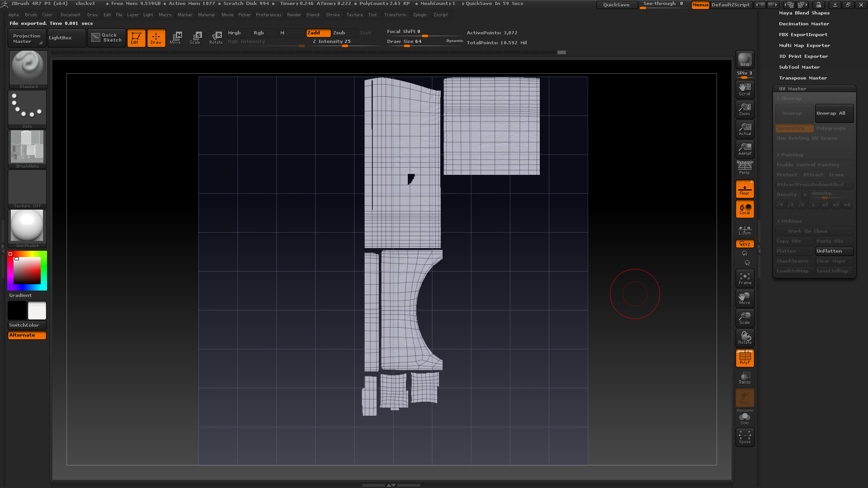Image resolution: width=868 pixels, height=488 pixels.
Task: Click the Actual size icon
Action: point(745,129)
